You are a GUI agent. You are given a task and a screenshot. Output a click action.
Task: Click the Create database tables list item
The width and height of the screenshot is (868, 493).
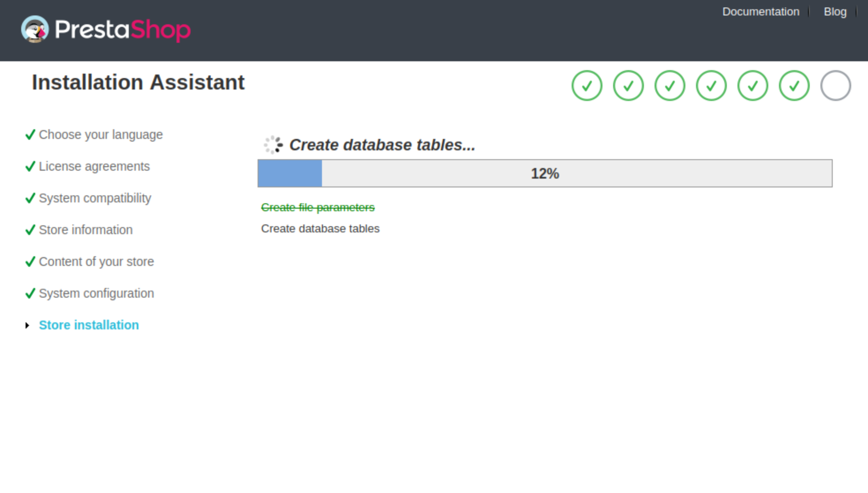click(x=320, y=228)
